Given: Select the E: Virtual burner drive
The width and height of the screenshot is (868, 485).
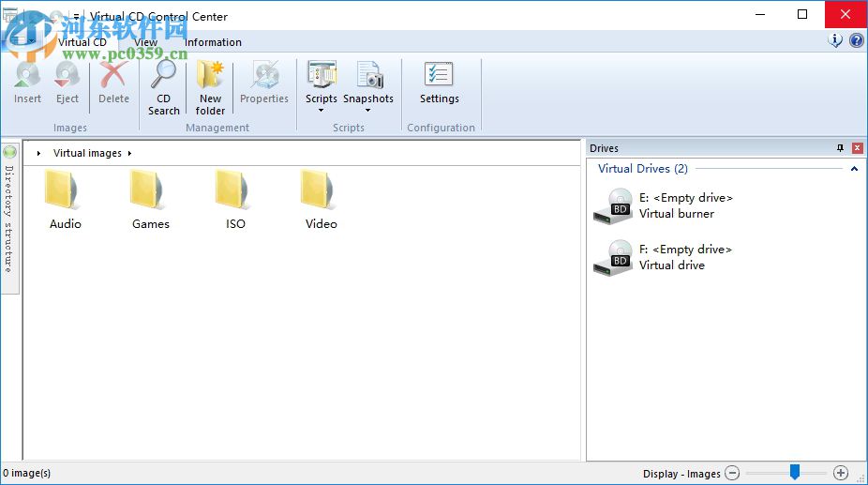Looking at the screenshot, I should (x=663, y=205).
